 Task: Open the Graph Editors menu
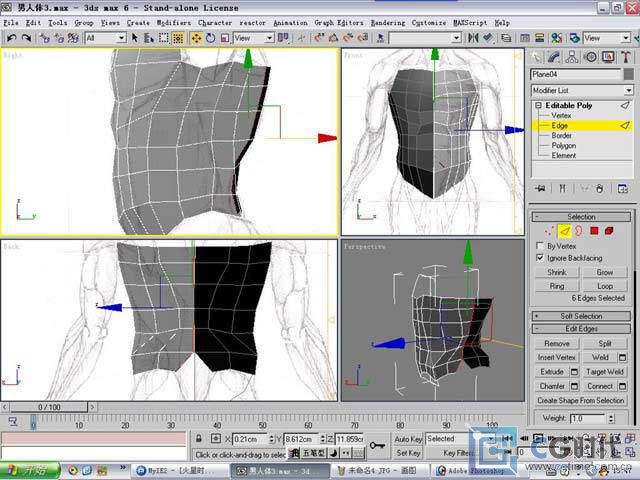339,23
